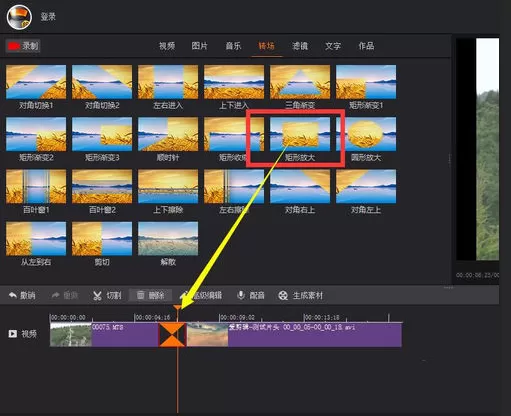Pick the 百叶窗1 blinds transition
The width and height of the screenshot is (511, 416).
[36, 186]
